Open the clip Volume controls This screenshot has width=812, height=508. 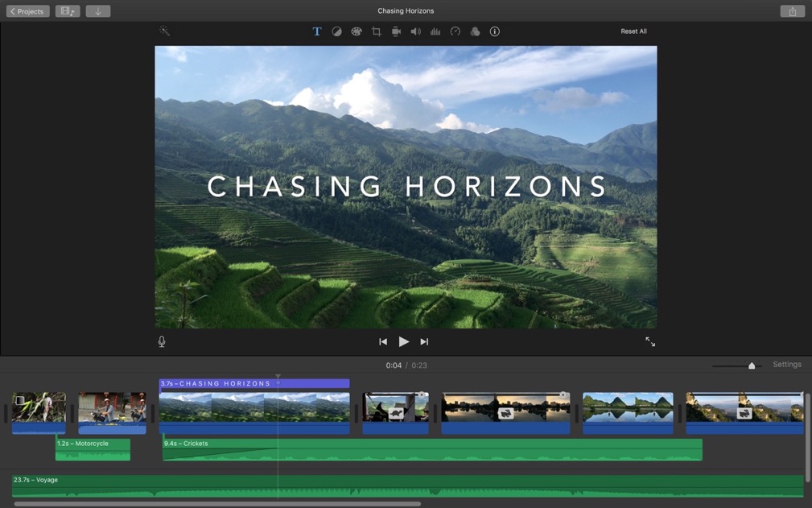point(415,31)
